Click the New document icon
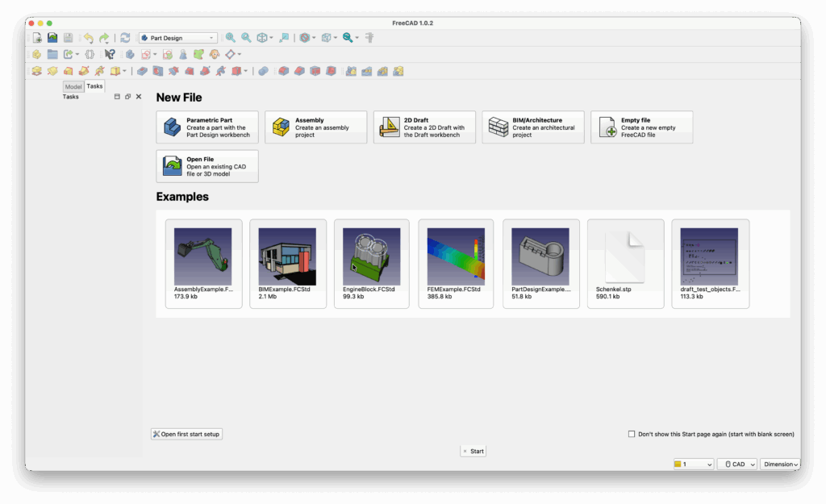826x504 pixels. click(x=36, y=38)
